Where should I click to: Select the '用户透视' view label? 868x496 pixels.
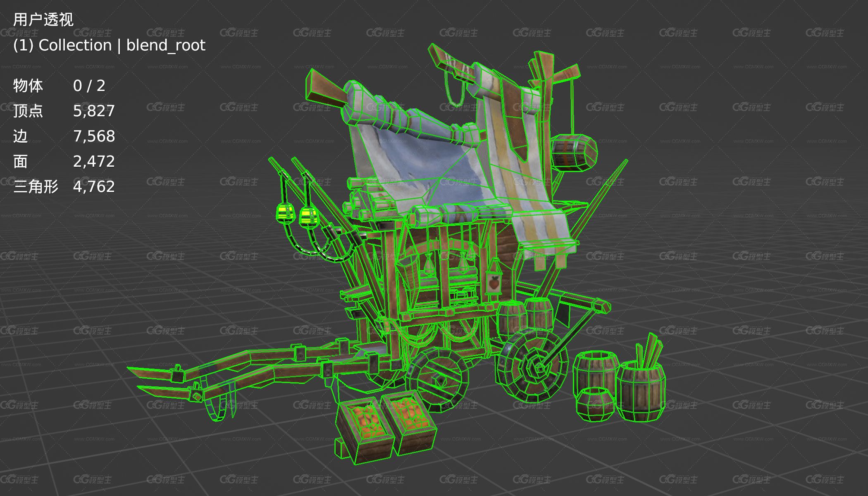pos(43,19)
